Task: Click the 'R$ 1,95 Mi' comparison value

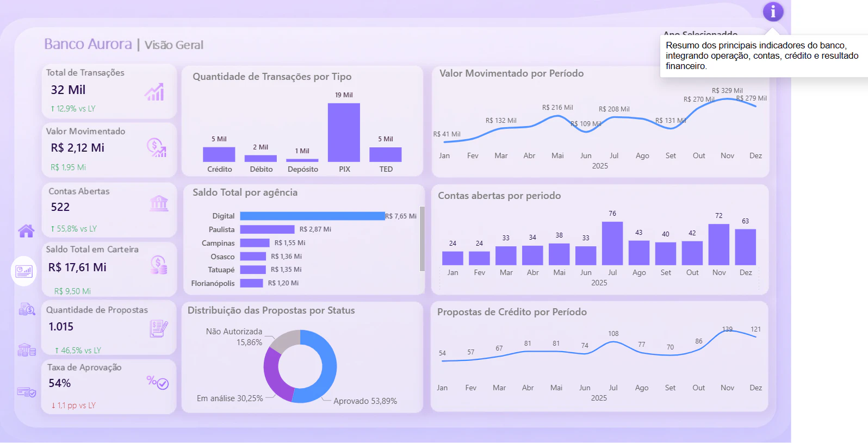Action: 69,167
